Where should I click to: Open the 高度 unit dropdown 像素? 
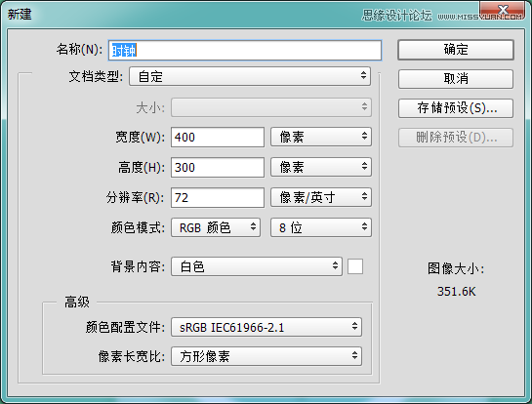pyautogui.click(x=321, y=167)
